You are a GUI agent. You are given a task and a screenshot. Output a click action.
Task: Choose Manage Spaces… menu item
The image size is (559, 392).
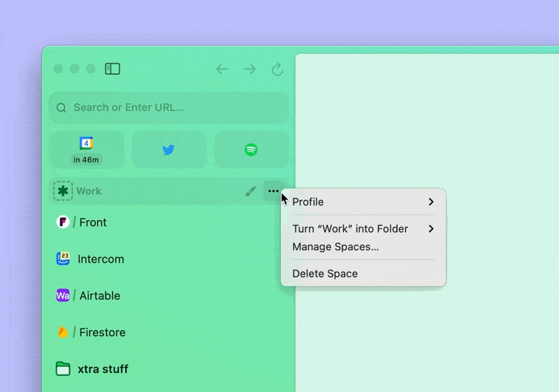pyautogui.click(x=363, y=247)
